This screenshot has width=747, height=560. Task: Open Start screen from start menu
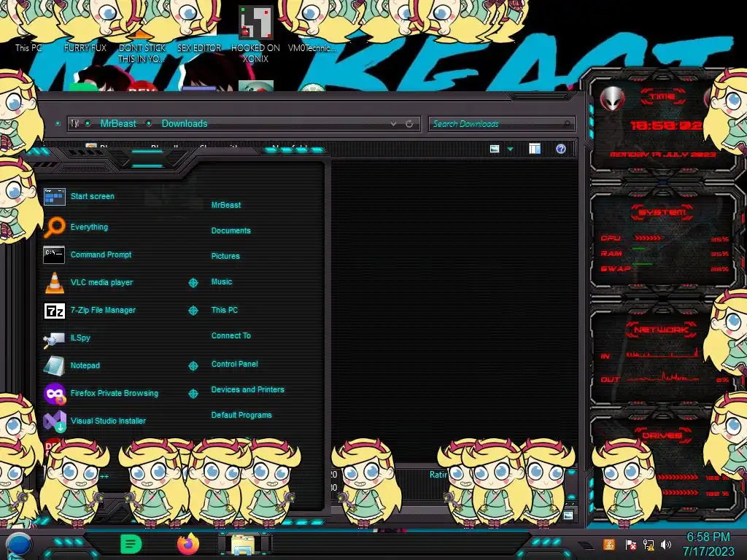(x=92, y=196)
